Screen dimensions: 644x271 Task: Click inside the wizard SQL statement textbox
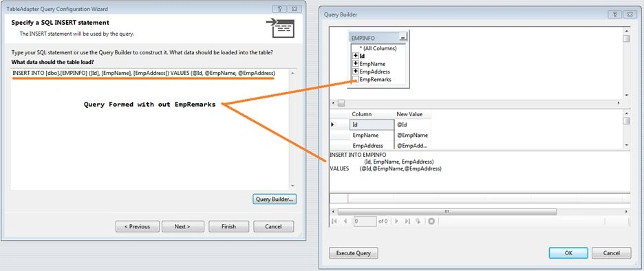(150, 129)
